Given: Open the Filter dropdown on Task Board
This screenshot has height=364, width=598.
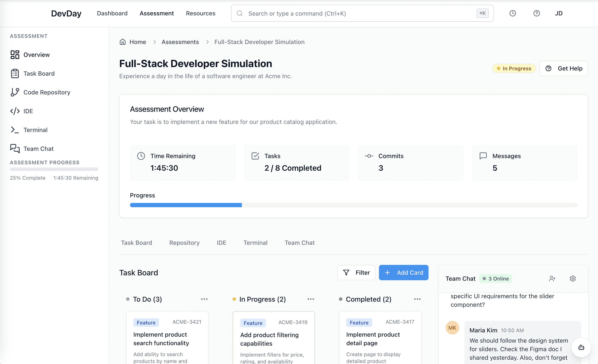Looking at the screenshot, I should 356,273.
